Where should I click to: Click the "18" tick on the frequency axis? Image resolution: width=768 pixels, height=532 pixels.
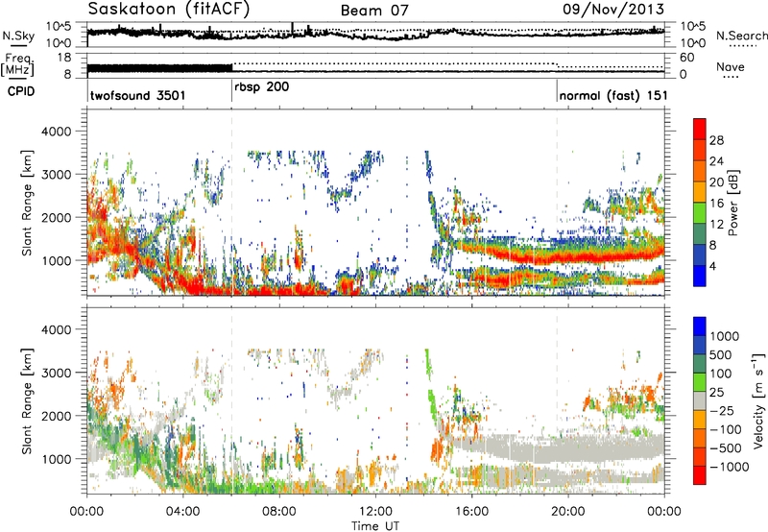point(64,58)
